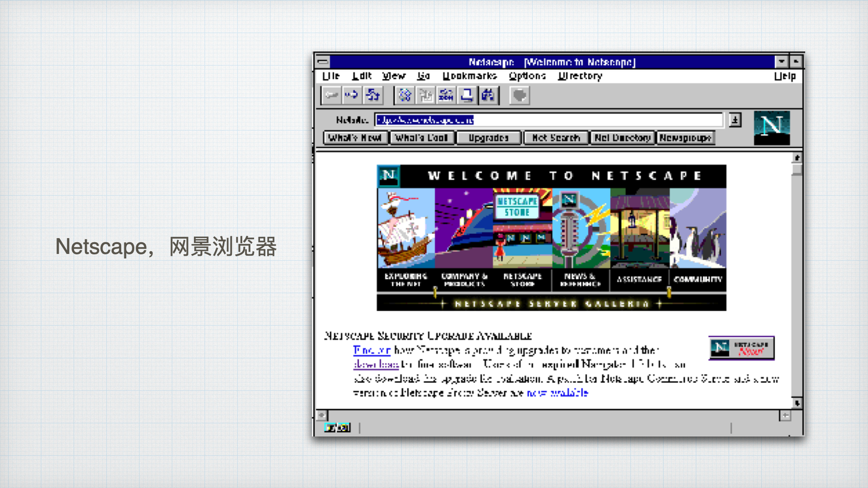868x488 pixels.
Task: Click the animated Netscape N logo
Action: point(771,127)
